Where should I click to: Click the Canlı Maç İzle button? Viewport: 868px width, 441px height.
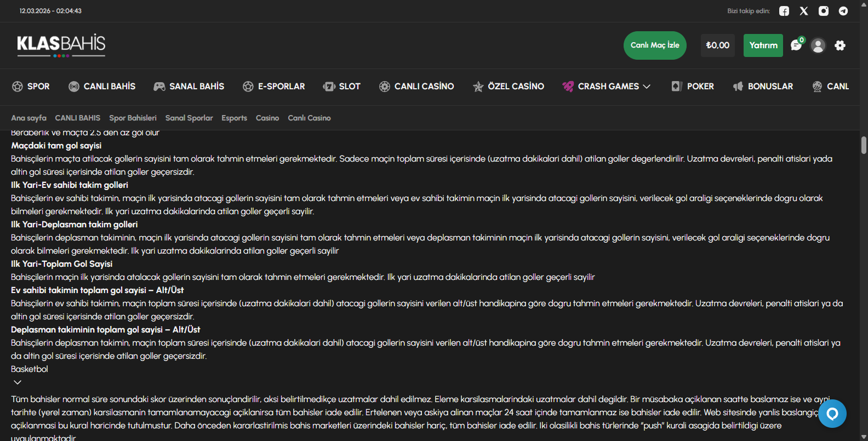[655, 45]
